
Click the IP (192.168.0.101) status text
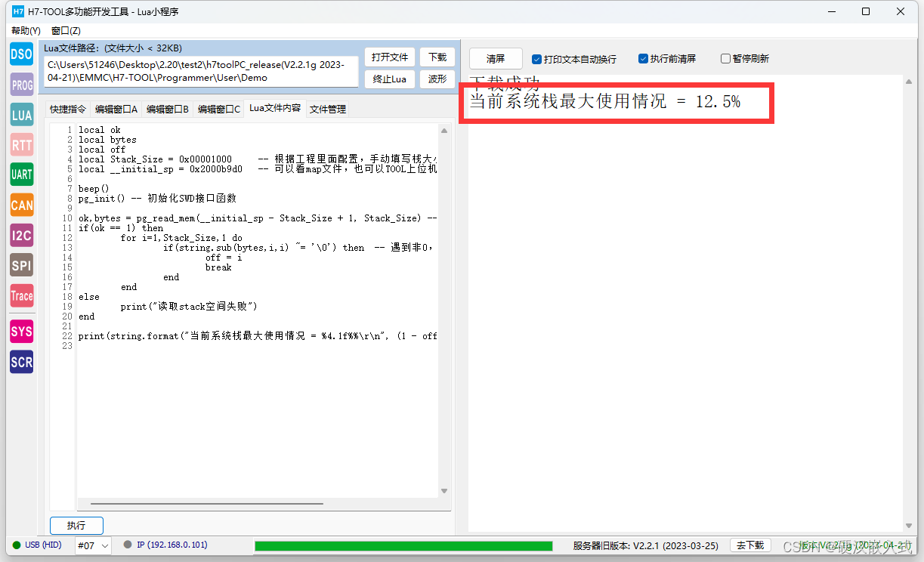click(172, 545)
